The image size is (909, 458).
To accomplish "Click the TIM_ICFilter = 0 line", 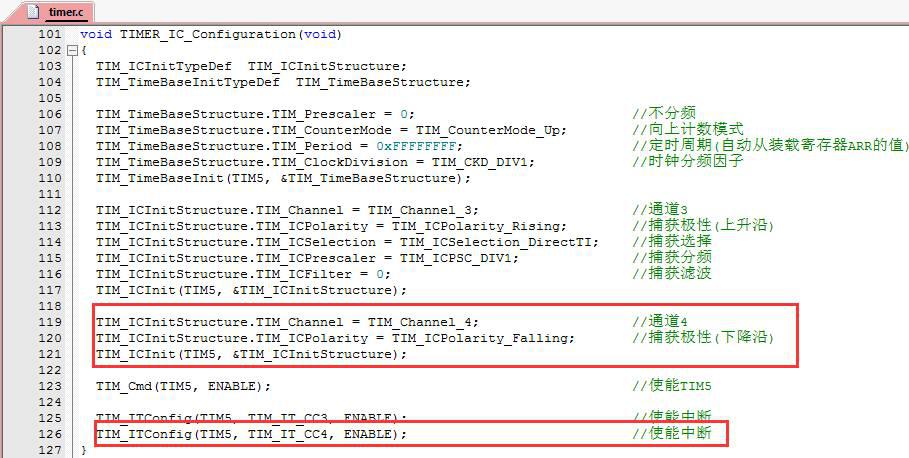I will [x=243, y=274].
